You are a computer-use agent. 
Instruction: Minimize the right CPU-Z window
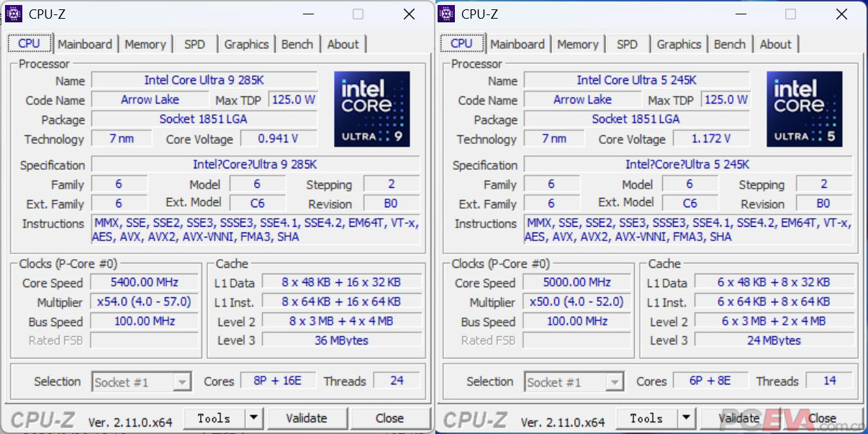point(741,14)
